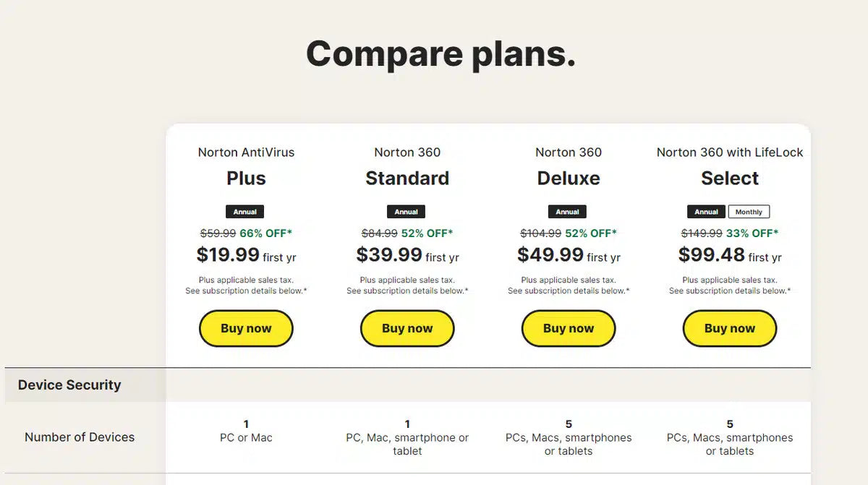
Task: Open subscription details note under Deluxe plan
Action: [x=569, y=291]
